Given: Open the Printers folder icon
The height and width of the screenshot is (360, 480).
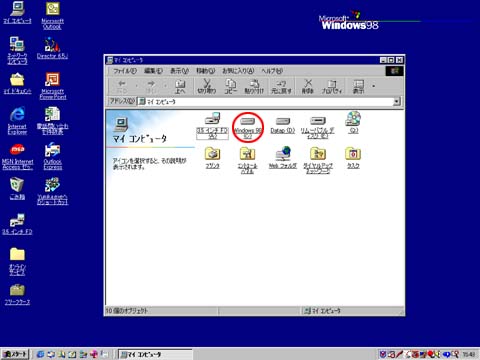Looking at the screenshot, I should click(x=212, y=154).
